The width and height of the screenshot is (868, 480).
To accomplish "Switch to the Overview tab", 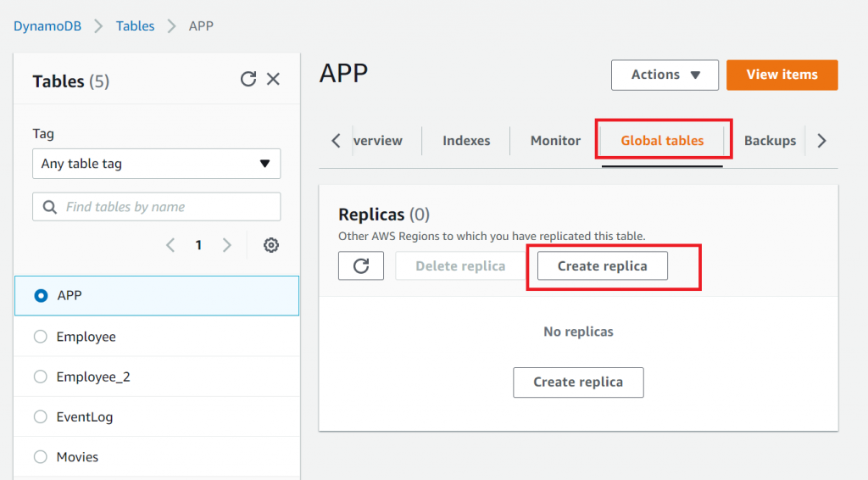I will point(377,141).
